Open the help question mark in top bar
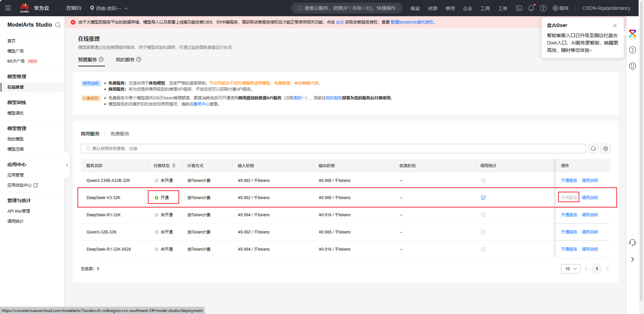644x314 pixels. pyautogui.click(x=543, y=8)
